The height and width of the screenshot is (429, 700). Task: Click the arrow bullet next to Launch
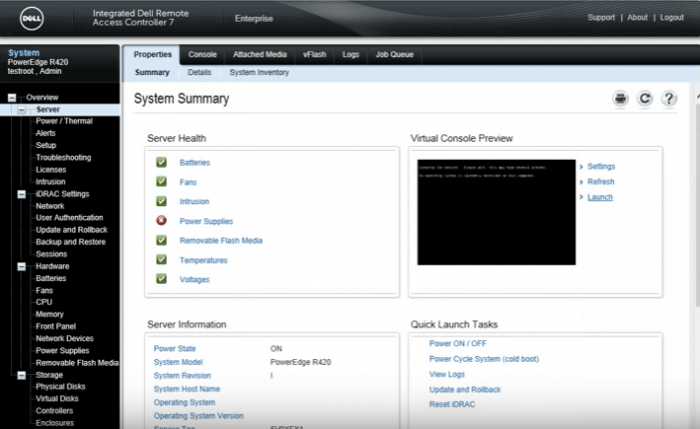coord(581,197)
